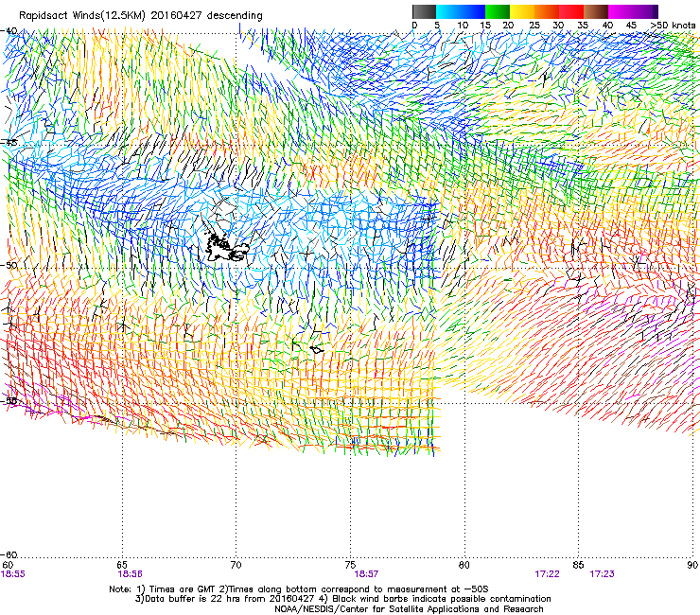700x615 pixels.
Task: Click the purple pass time "17:23"
Action: tap(602, 574)
